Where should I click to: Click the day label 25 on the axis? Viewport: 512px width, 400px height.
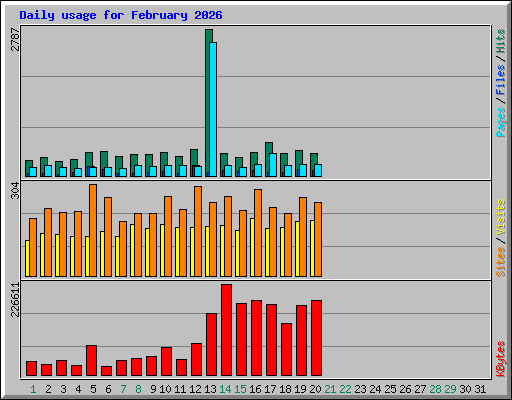point(390,389)
